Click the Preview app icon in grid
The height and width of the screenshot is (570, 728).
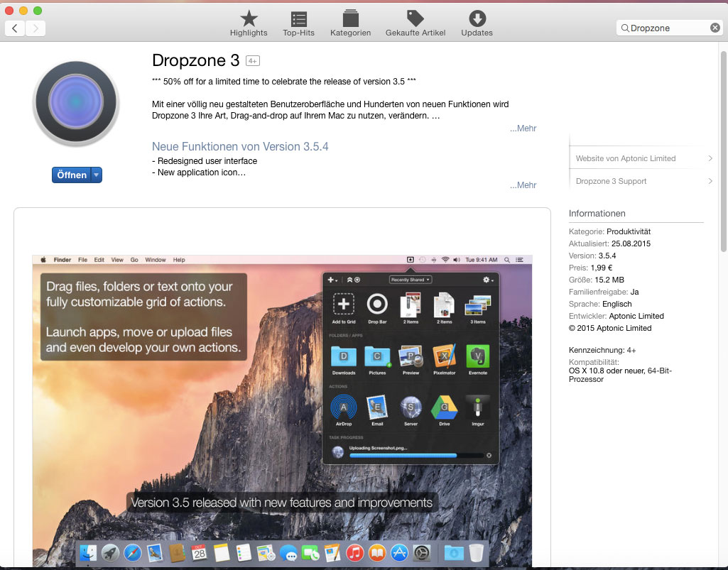tap(411, 356)
